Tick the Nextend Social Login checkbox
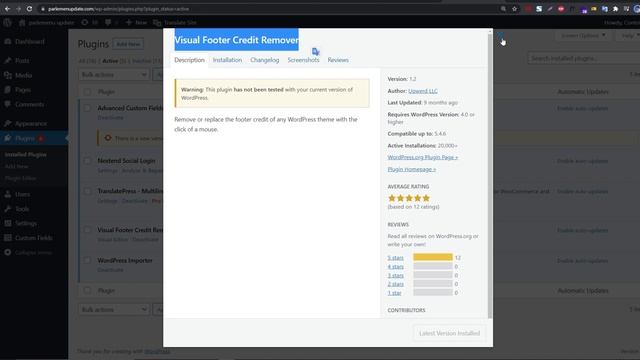This screenshot has height=360, width=640. [x=87, y=161]
